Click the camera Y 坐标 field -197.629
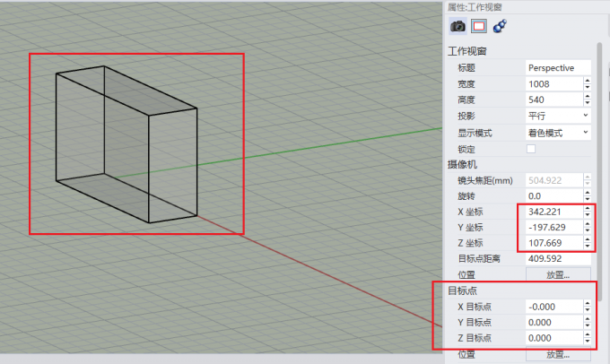This screenshot has height=364, width=610. click(x=554, y=227)
